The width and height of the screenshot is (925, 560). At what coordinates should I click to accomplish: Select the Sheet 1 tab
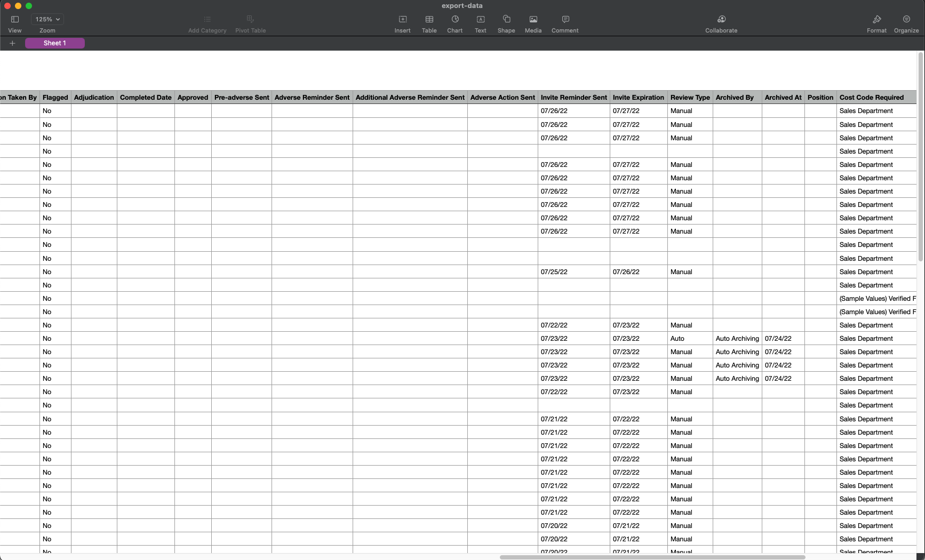(x=55, y=43)
